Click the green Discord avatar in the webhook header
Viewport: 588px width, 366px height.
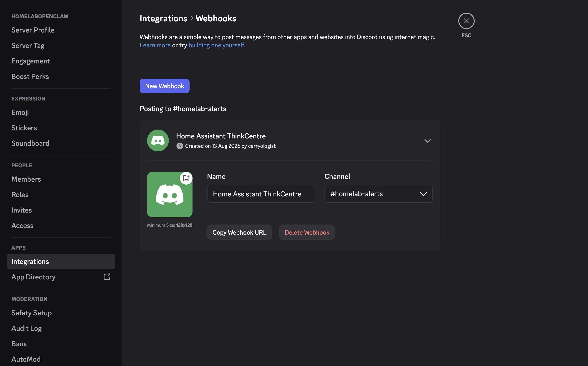click(x=158, y=141)
